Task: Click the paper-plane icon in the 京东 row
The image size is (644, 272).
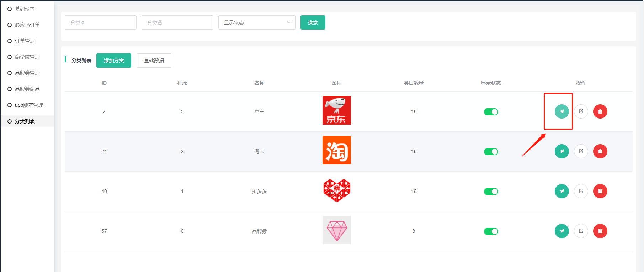Action: [x=561, y=111]
